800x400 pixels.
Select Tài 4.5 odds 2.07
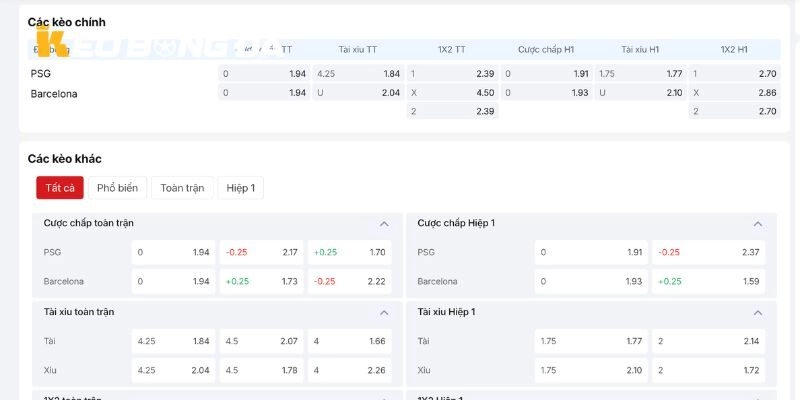click(261, 341)
